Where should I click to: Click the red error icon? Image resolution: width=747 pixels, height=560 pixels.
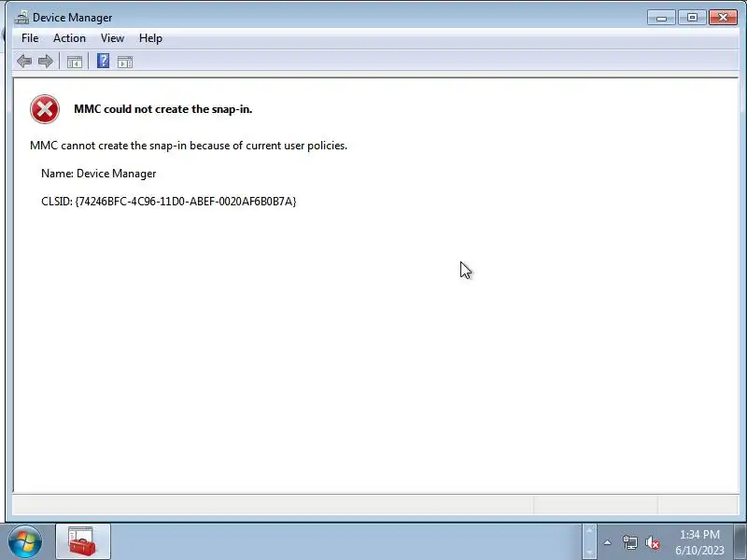(45, 109)
